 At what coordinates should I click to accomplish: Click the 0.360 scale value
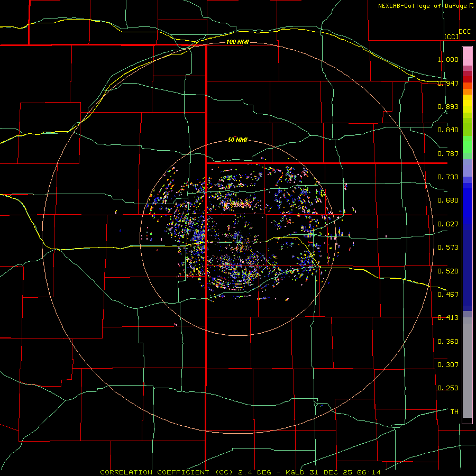point(448,342)
